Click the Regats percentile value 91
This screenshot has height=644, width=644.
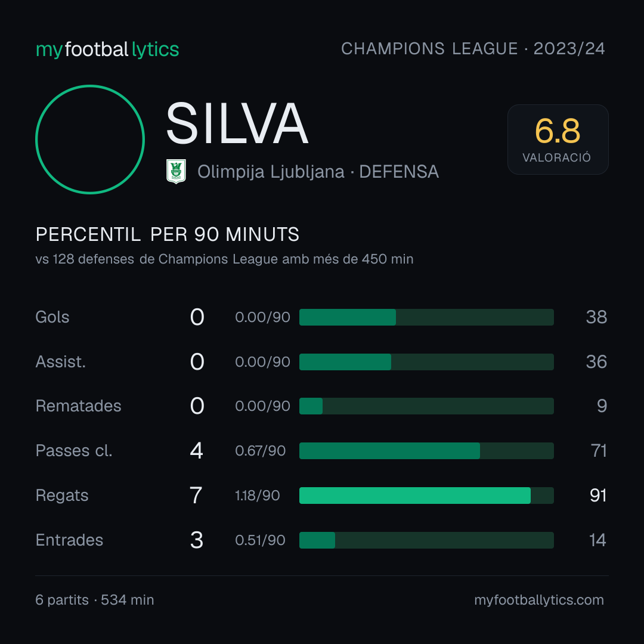point(598,496)
